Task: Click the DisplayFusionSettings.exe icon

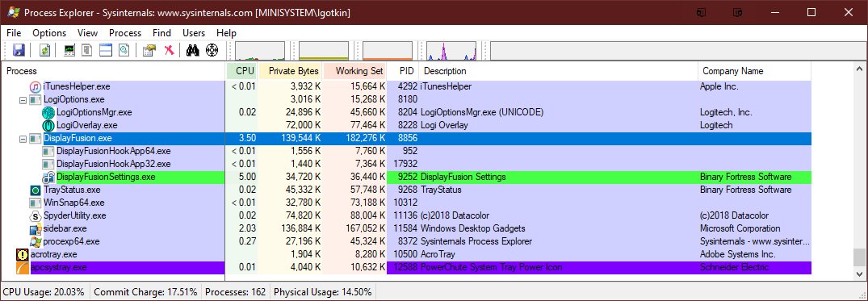Action: click(x=48, y=177)
